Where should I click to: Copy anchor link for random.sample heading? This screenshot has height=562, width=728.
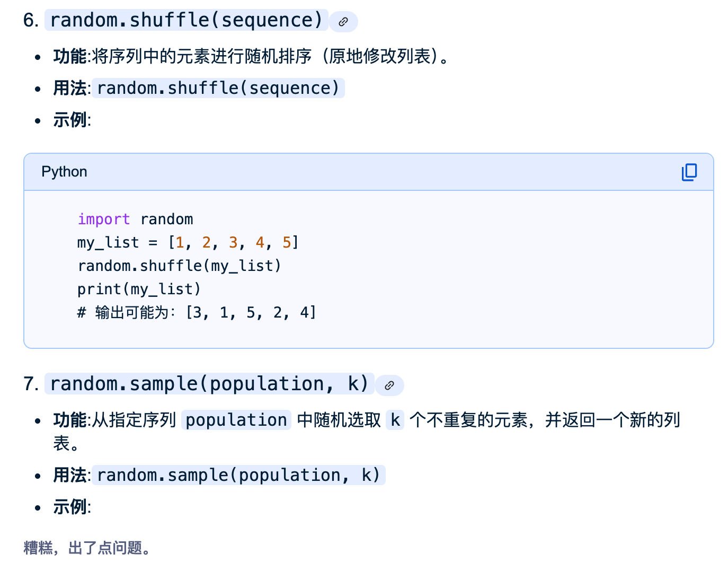coord(389,385)
